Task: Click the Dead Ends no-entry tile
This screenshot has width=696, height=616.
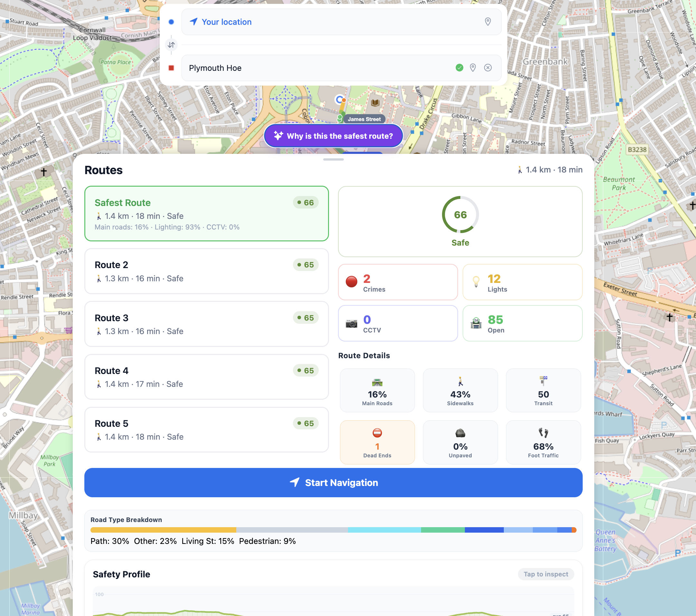Action: [x=377, y=442]
